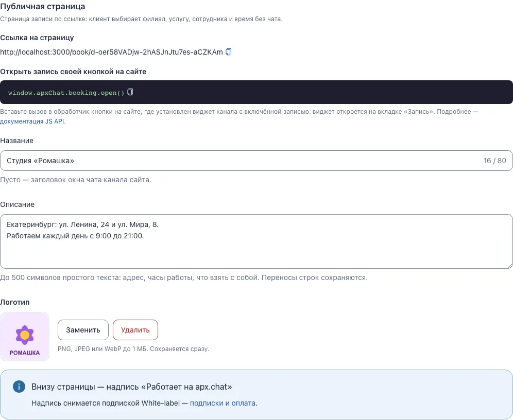Click the 16 / 80 character counter
The image size is (513, 420).
pyautogui.click(x=494, y=161)
